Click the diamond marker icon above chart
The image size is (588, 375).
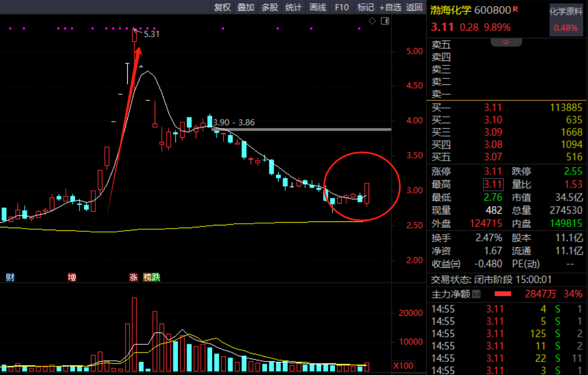[x=372, y=21]
